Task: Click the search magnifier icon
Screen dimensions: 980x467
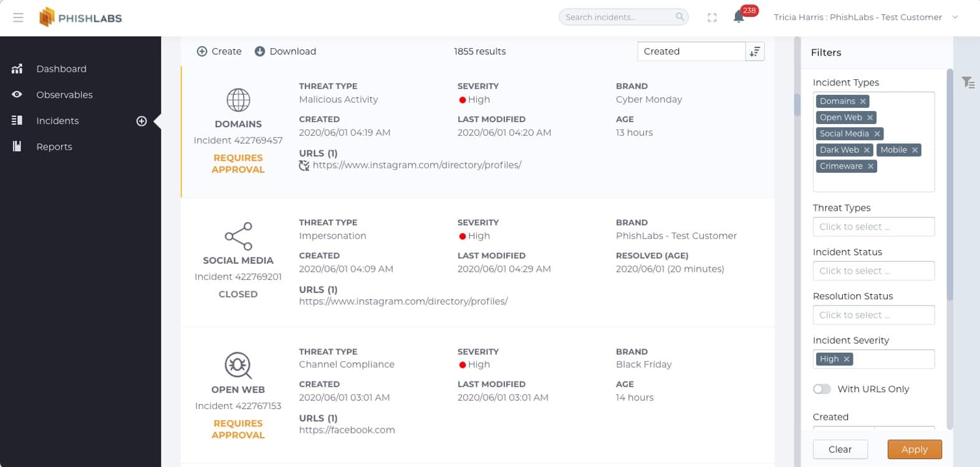Action: click(680, 17)
